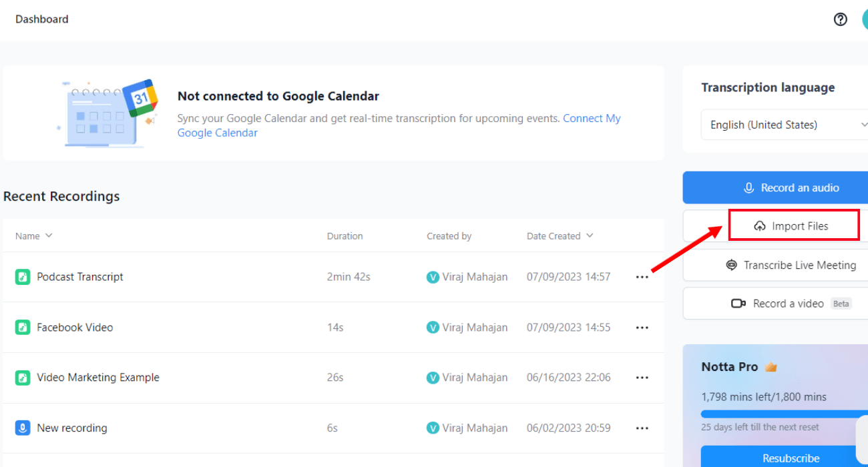The width and height of the screenshot is (868, 467).
Task: Click Viraj Mahajan avatar in New recording row
Action: tap(433, 428)
